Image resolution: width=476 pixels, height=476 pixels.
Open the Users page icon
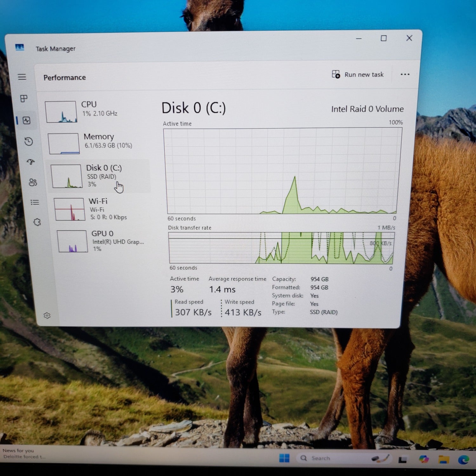[33, 182]
